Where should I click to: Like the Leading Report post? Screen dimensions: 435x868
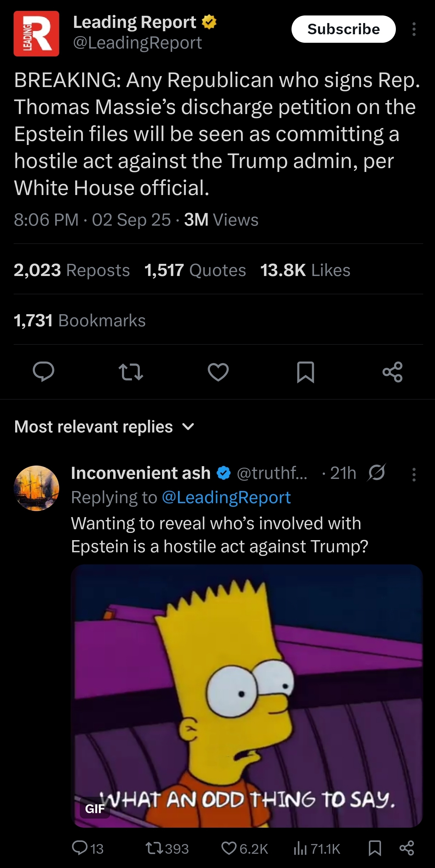218,372
